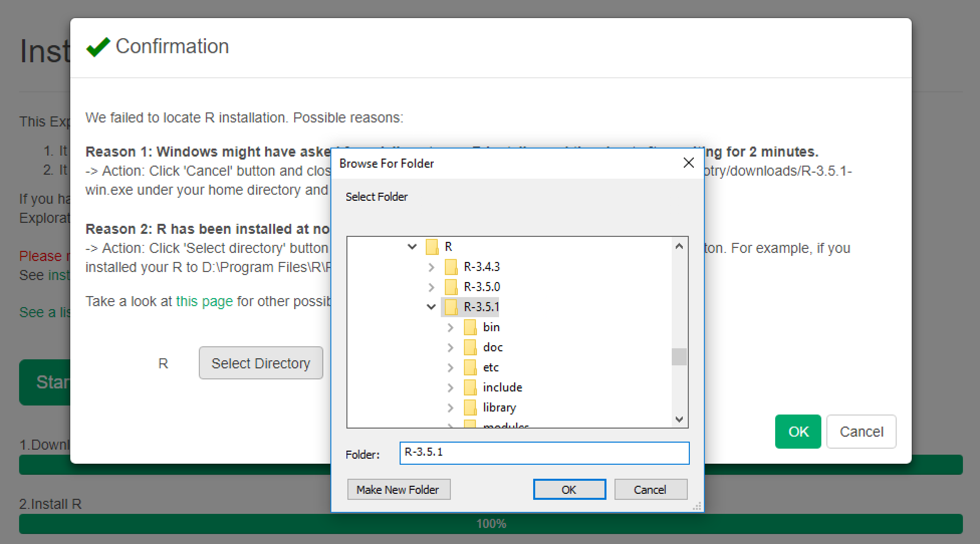Click the R-3.5.0 folder icon

coord(451,287)
